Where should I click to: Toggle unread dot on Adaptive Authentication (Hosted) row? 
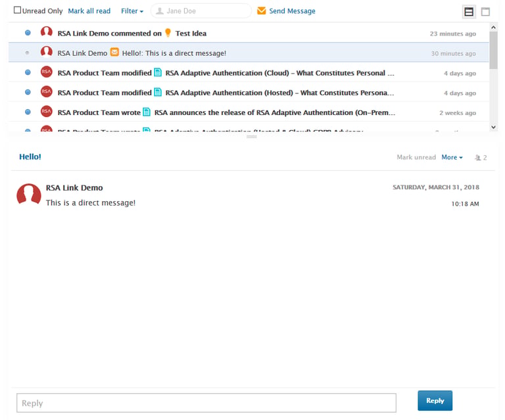click(x=28, y=93)
